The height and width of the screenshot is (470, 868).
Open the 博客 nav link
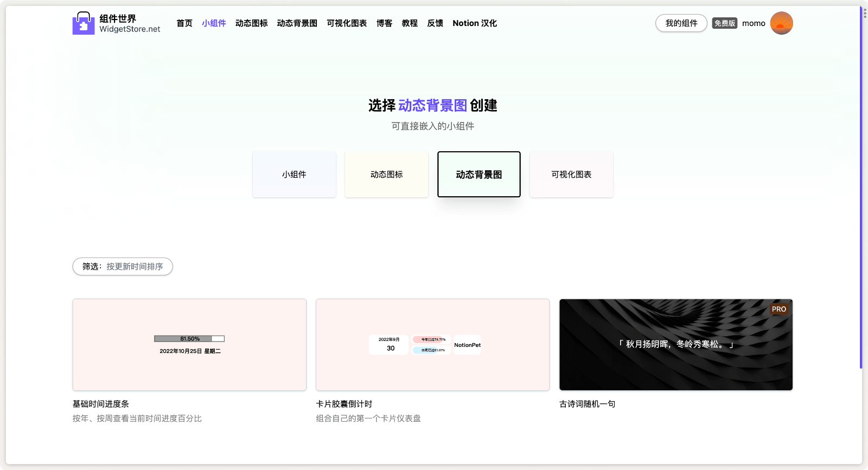[384, 23]
